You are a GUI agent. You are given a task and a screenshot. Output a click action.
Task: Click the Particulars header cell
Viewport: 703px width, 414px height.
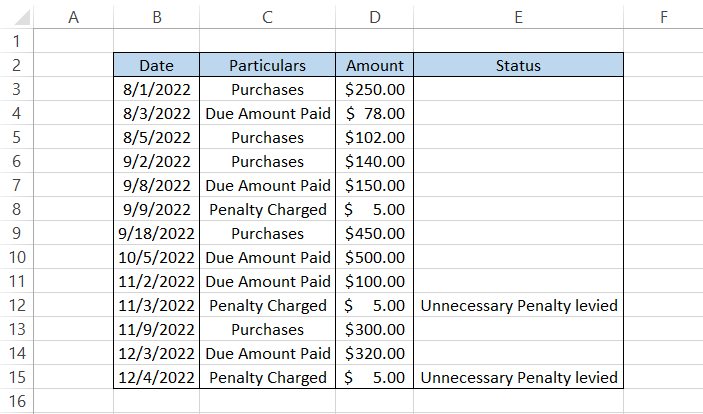(x=267, y=66)
